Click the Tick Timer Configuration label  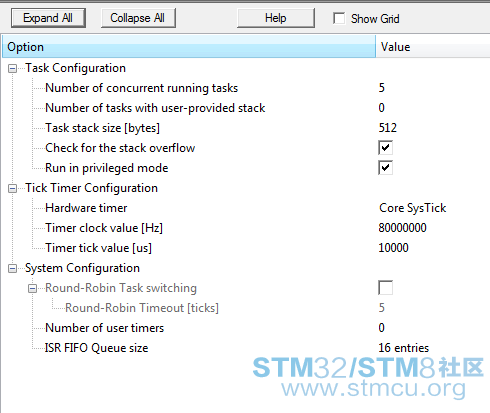pyautogui.click(x=92, y=188)
